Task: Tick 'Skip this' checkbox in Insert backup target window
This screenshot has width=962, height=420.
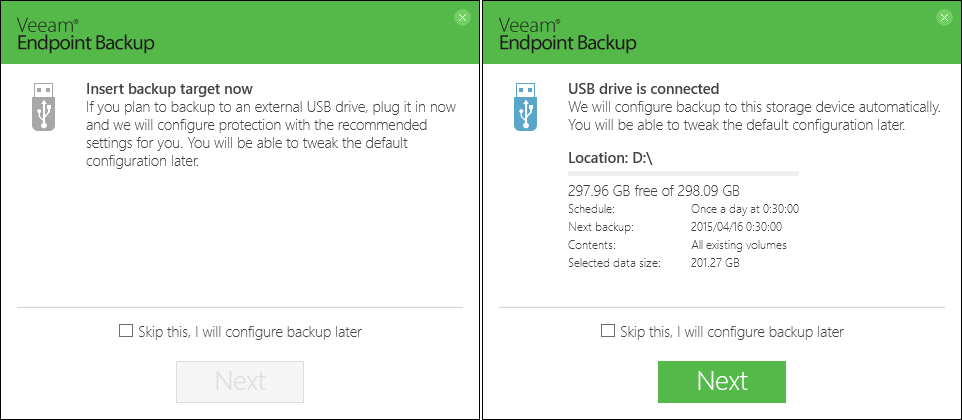Action: [x=126, y=331]
